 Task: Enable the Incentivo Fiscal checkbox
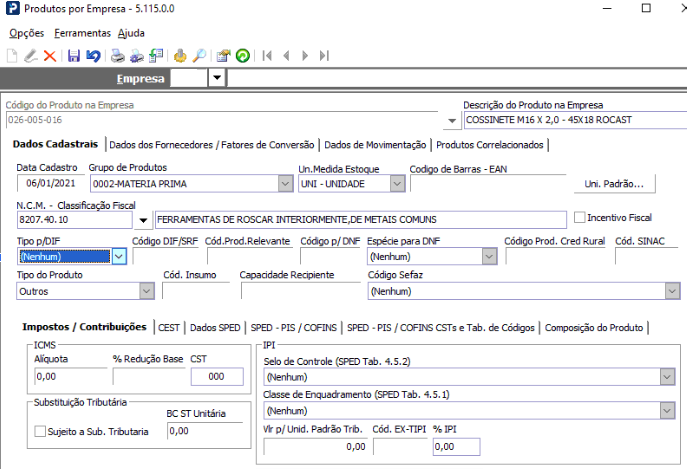pyautogui.click(x=579, y=217)
